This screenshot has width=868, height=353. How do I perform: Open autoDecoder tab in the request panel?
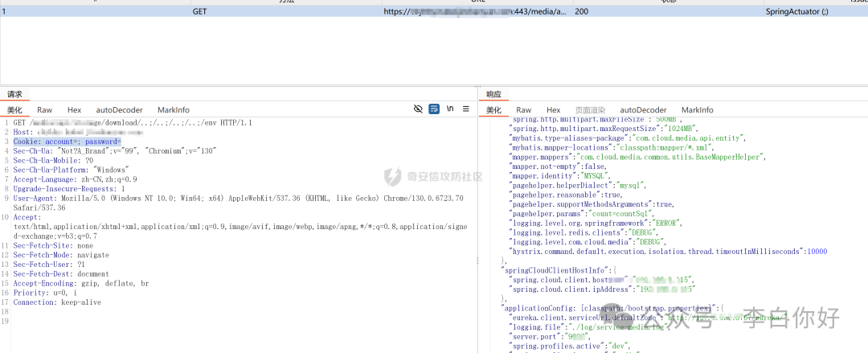pyautogui.click(x=119, y=109)
